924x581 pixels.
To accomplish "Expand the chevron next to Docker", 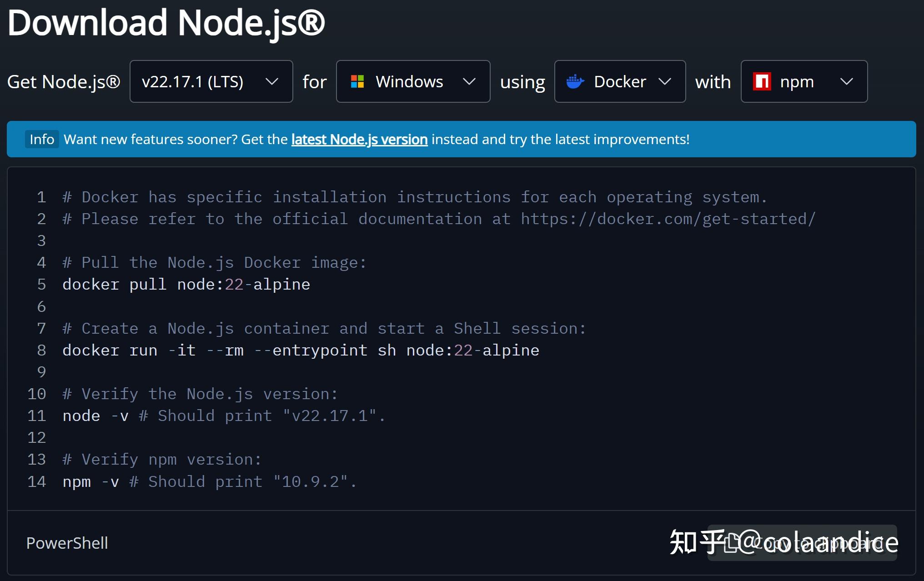I will 665,81.
